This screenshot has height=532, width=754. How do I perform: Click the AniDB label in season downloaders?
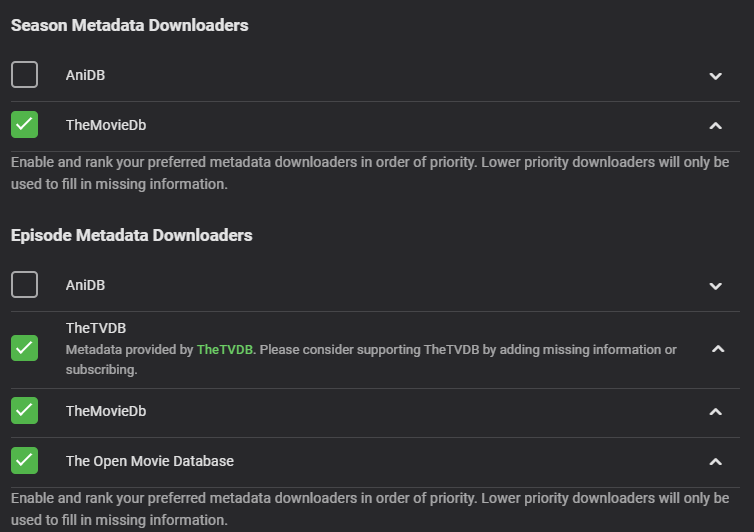(x=85, y=75)
